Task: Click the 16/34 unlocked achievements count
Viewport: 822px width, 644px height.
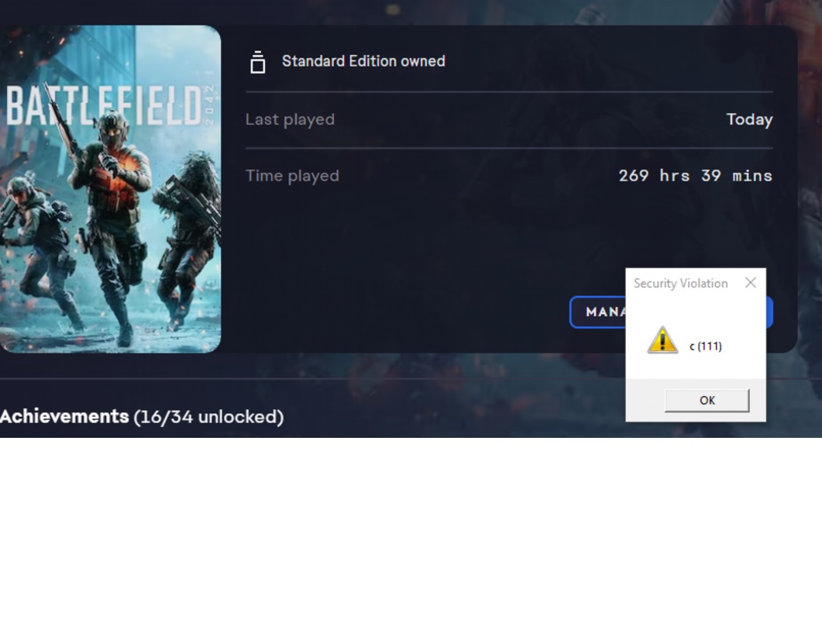Action: point(209,417)
